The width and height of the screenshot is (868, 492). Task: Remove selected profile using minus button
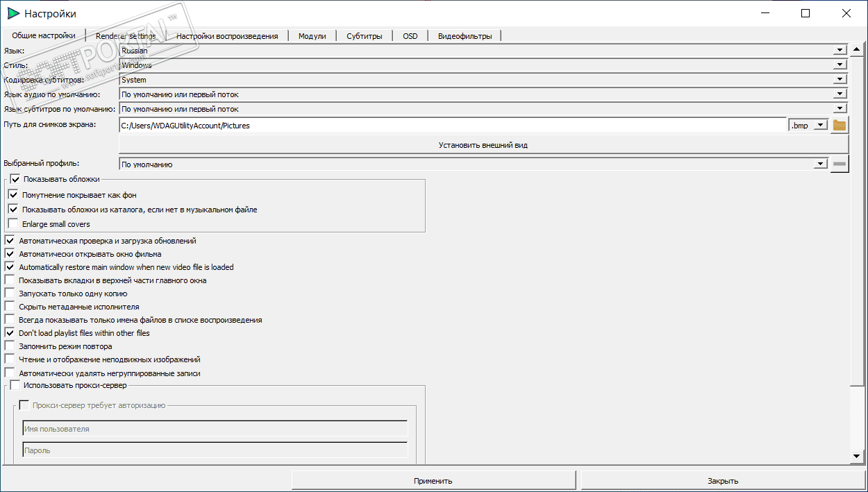click(840, 164)
